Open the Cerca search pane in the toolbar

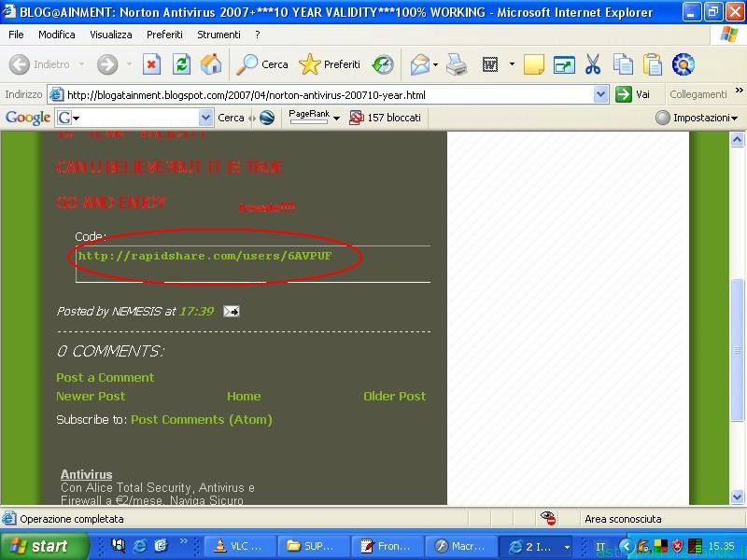click(262, 64)
